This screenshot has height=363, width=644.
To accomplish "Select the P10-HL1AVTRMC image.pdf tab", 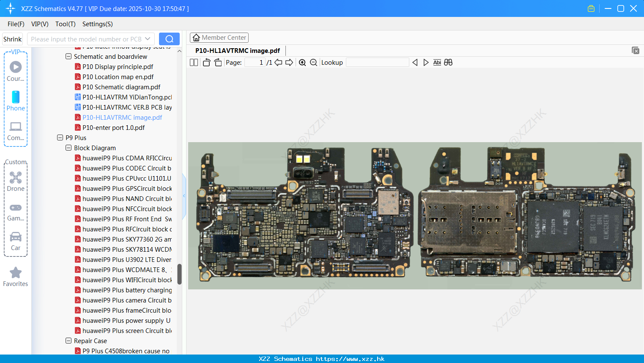I will coord(237,50).
